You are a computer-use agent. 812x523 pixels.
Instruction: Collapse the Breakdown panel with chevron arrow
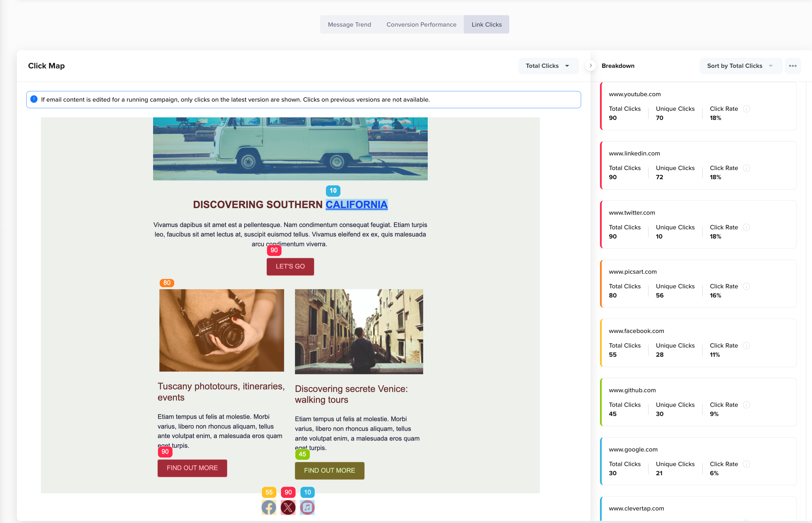[591, 66]
